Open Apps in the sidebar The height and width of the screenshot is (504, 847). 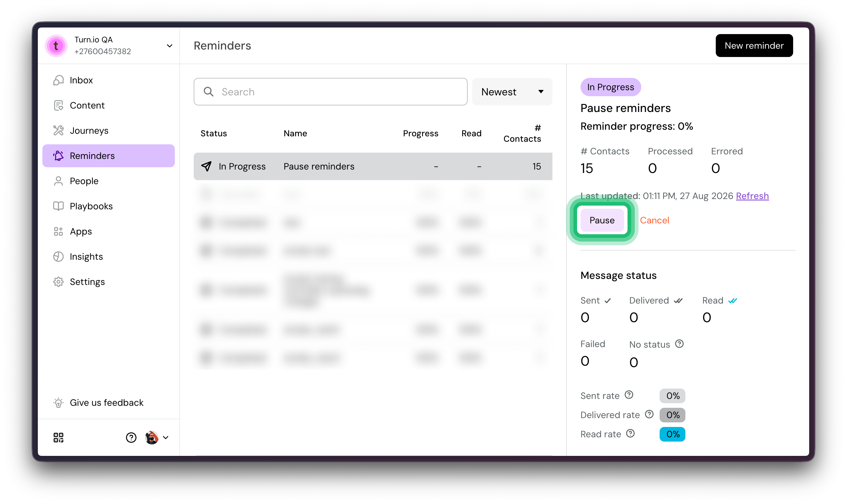(x=108, y=231)
